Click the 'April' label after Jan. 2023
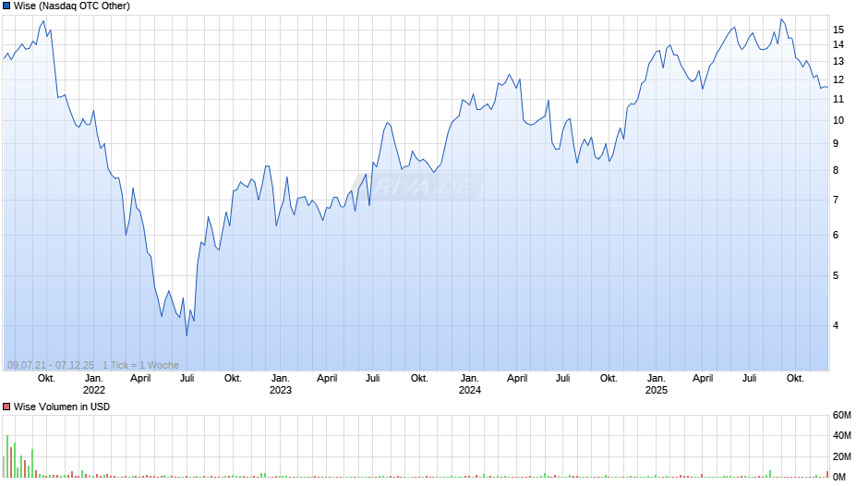Image resolution: width=868 pixels, height=486 pixels. tap(327, 379)
